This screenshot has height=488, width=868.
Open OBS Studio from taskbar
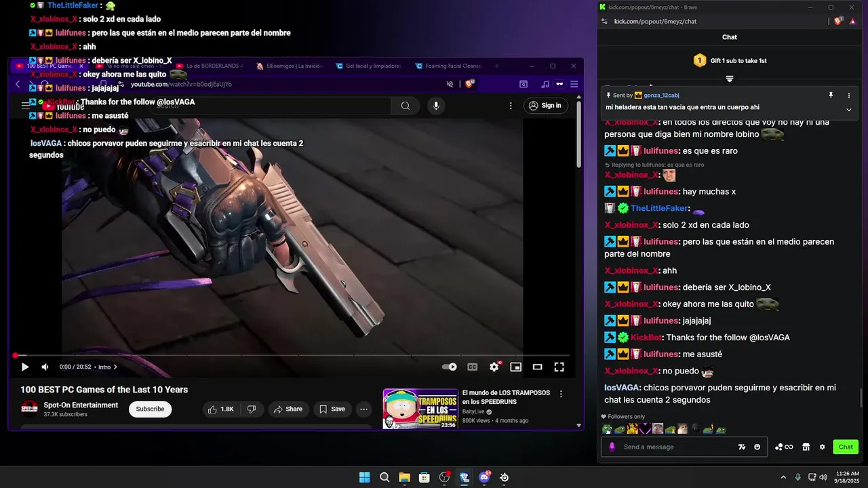[444, 477]
